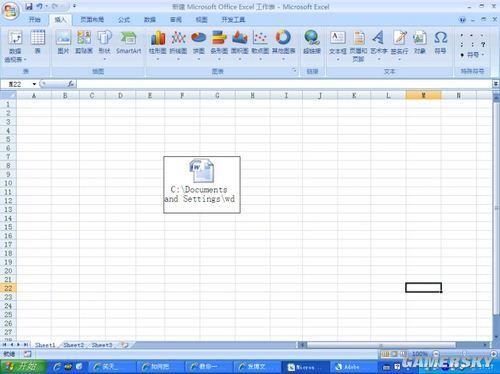Screen dimensions: 500x374
Task: Add a hyperlink via globe icon
Action: (x=312, y=42)
